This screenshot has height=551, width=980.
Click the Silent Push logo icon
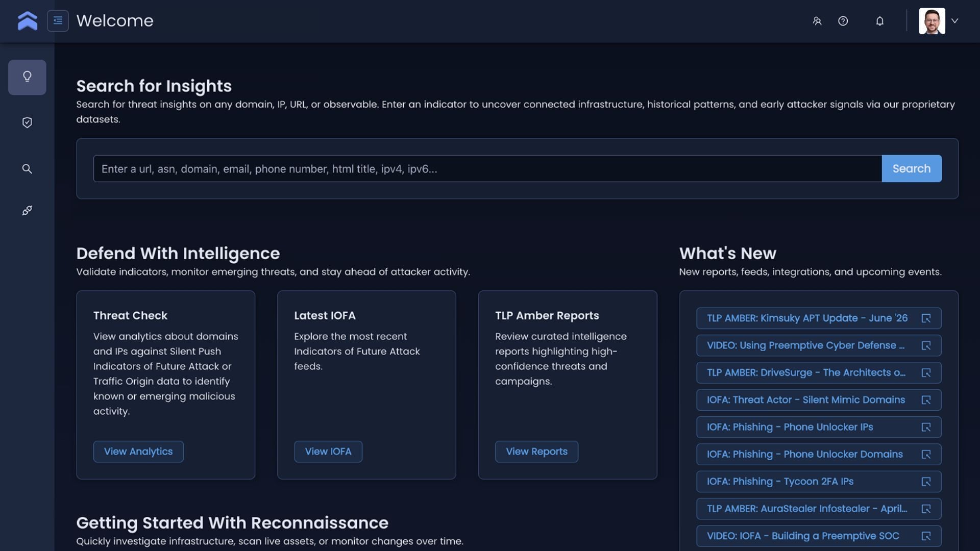28,21
